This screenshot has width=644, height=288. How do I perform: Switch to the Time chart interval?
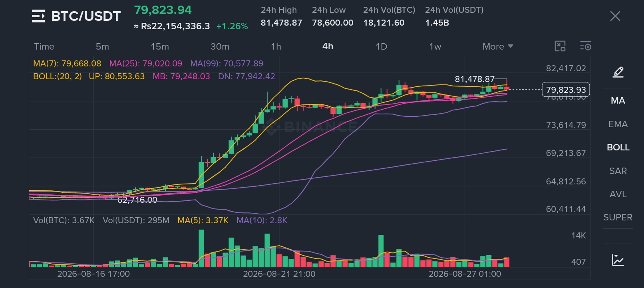coord(44,46)
